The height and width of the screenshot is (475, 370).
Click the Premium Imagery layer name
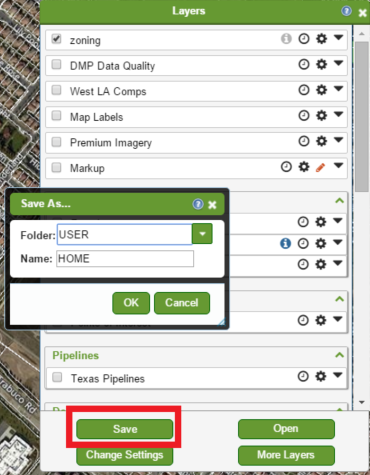pyautogui.click(x=111, y=143)
